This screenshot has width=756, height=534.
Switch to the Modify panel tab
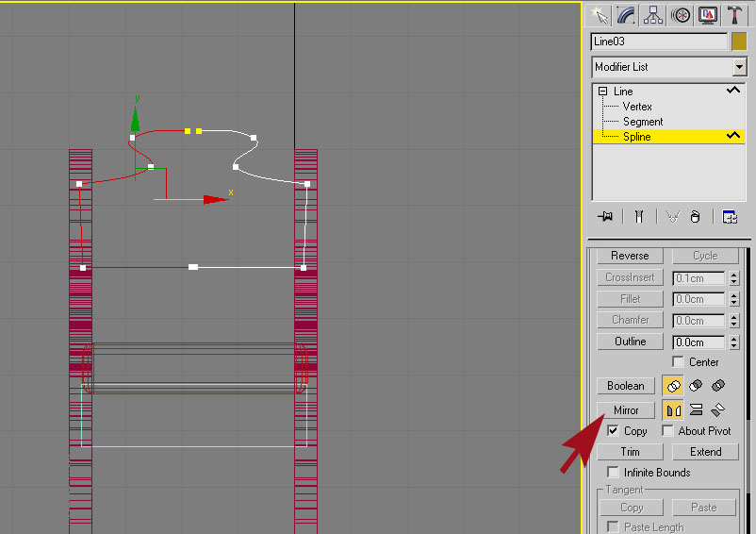click(626, 15)
